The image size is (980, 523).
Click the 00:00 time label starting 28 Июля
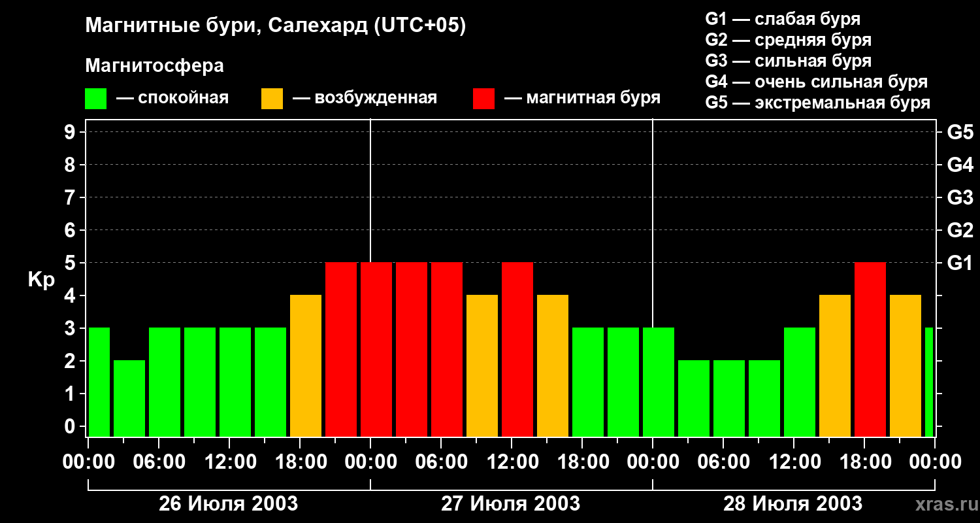[653, 462]
